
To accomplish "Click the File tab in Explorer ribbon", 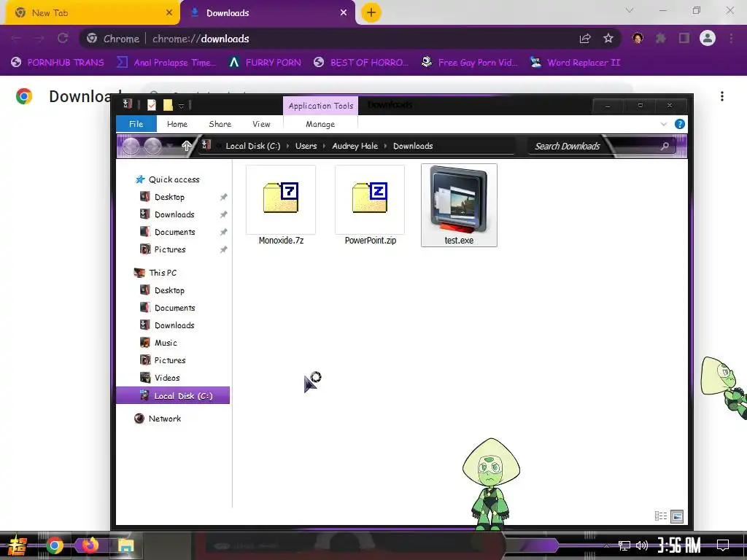I will tap(136, 124).
